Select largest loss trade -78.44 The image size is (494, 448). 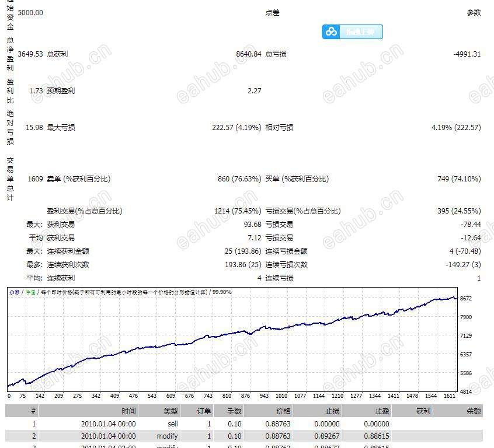pyautogui.click(x=471, y=225)
